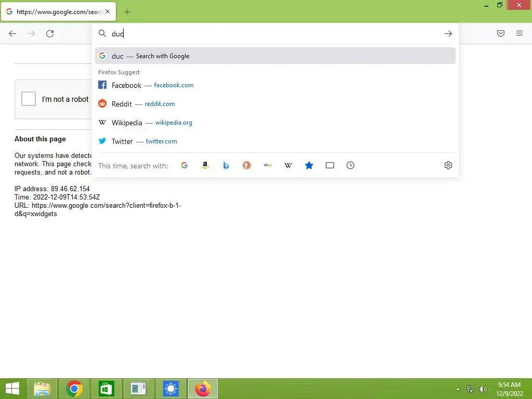The image size is (532, 399).
Task: Search this time with eBay
Action: [x=268, y=165]
